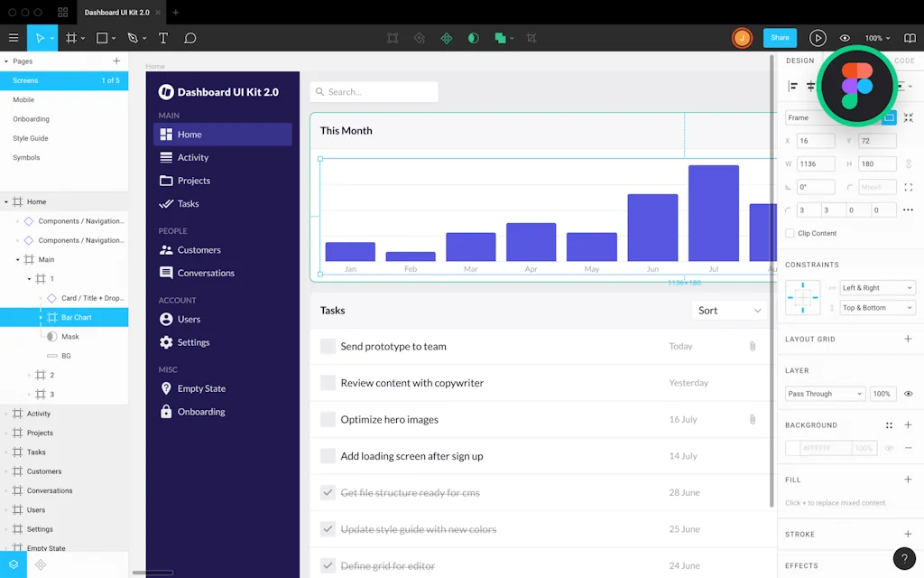This screenshot has height=578, width=924.
Task: Open the Pass Through blend mode dropdown
Action: [x=824, y=393]
